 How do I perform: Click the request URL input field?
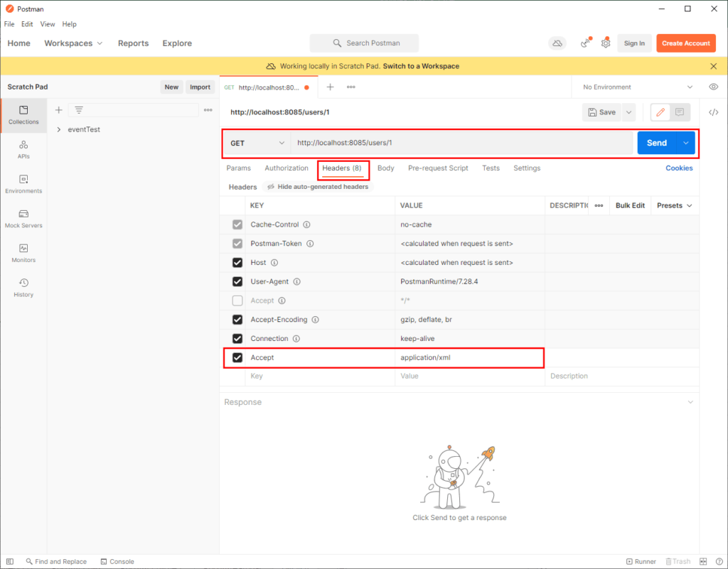pos(461,143)
